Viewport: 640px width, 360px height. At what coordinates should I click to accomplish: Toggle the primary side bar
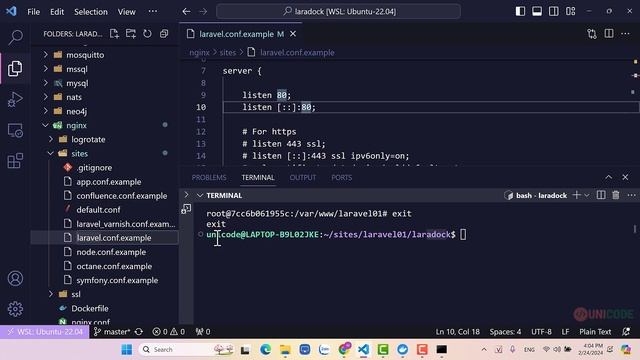point(520,11)
